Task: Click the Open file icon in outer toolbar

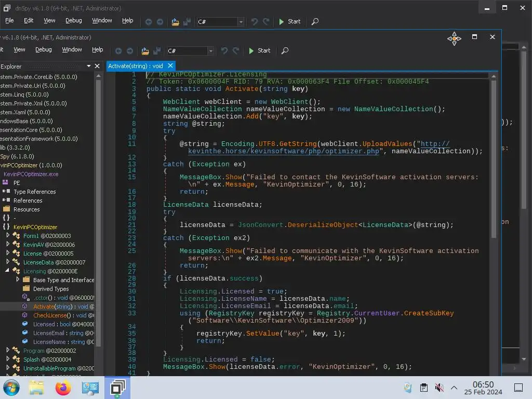Action: [x=175, y=22]
